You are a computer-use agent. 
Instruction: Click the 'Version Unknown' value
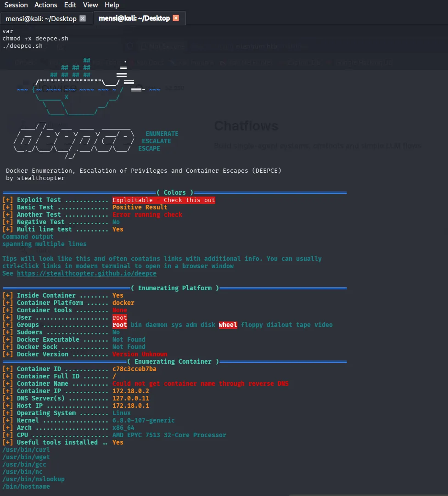click(140, 354)
